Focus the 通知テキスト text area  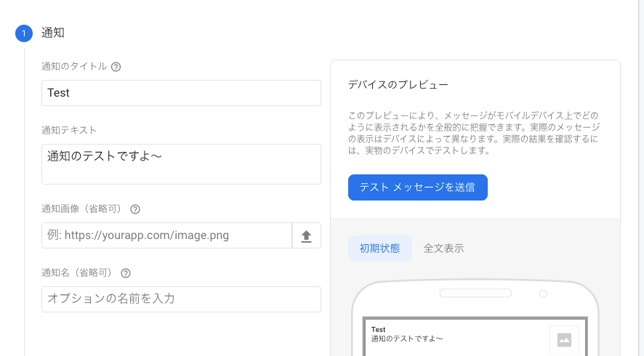point(181,164)
